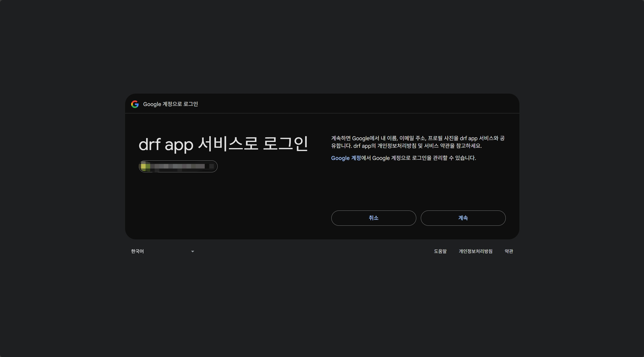The height and width of the screenshot is (357, 644).
Task: Open footer 개인정보처리방침 privacy link
Action: click(x=475, y=251)
